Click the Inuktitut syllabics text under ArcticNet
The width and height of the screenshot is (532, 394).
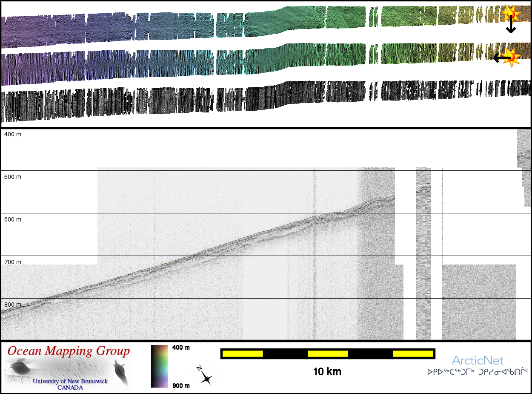pyautogui.click(x=478, y=372)
